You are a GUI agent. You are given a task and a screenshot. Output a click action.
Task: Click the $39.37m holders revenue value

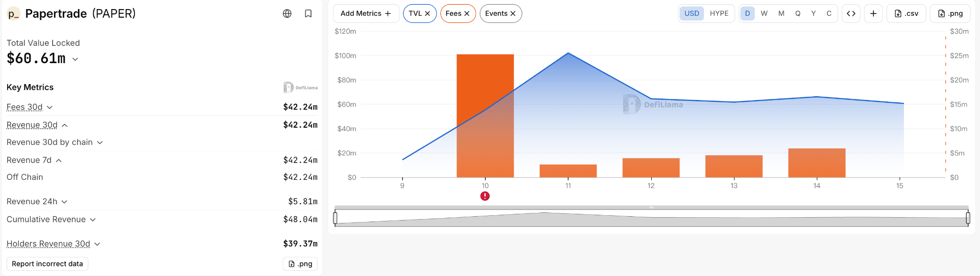tap(301, 244)
